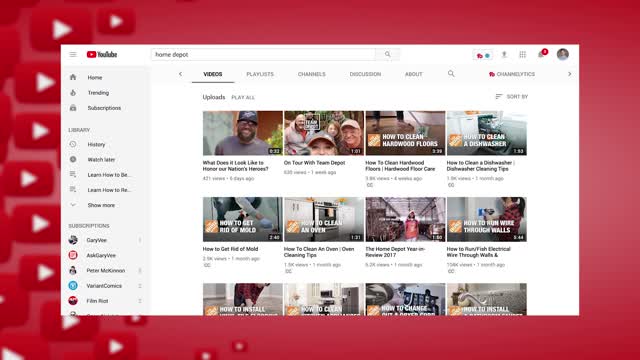Open How to Clean a Dishwasher thumbnail
The image size is (640, 360).
pyautogui.click(x=487, y=133)
